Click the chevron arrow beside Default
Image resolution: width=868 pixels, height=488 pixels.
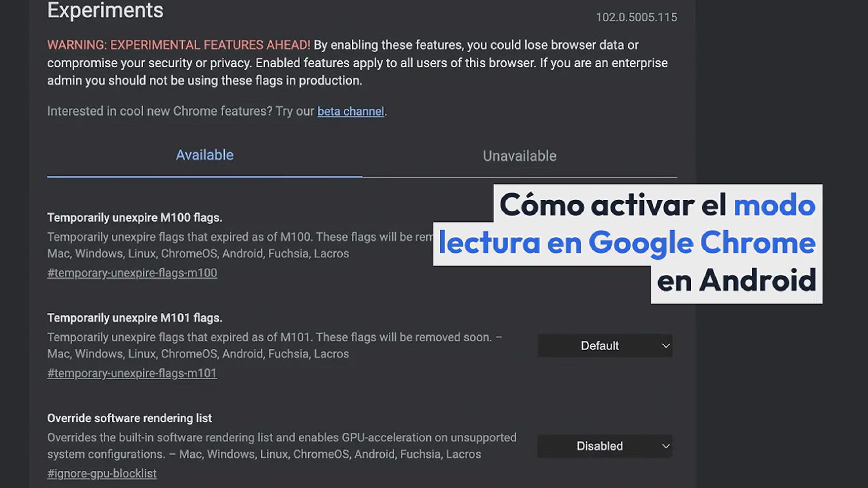665,346
